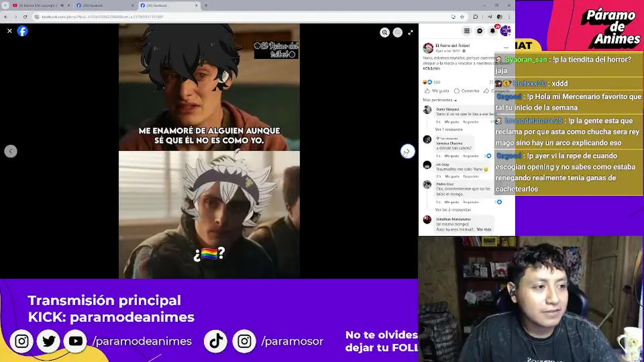644x362 pixels.
Task: Open Vanessa Chacma commenter avatar
Action: [427, 139]
